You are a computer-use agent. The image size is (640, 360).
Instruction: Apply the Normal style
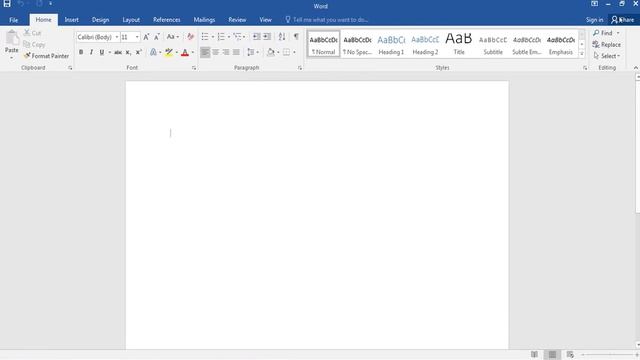pos(323,44)
